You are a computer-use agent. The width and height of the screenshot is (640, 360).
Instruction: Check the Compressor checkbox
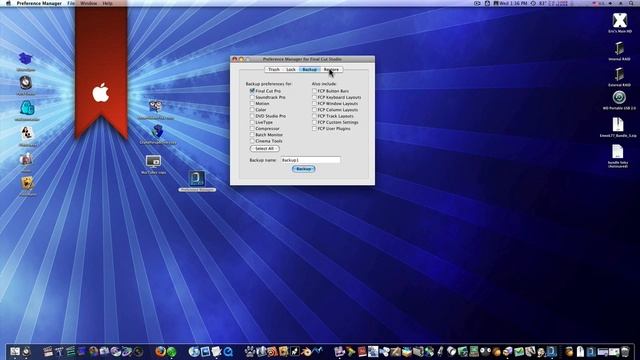coord(252,128)
